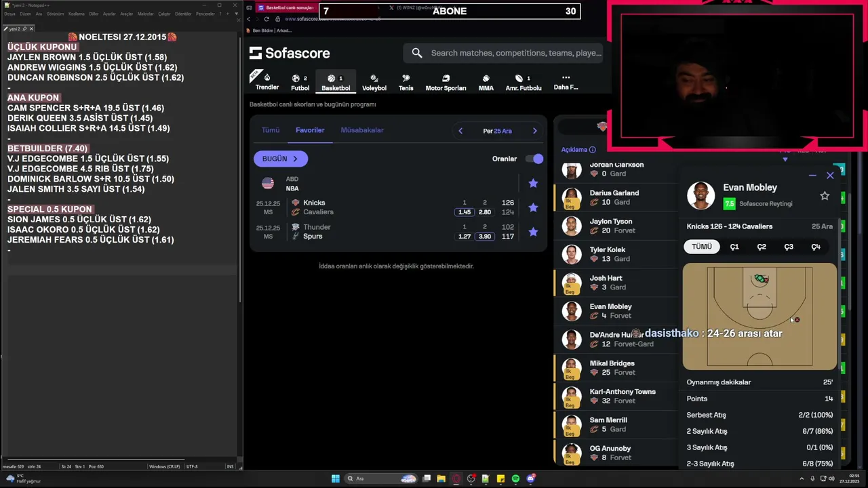Click the Thunder odds 1.27

(x=465, y=237)
